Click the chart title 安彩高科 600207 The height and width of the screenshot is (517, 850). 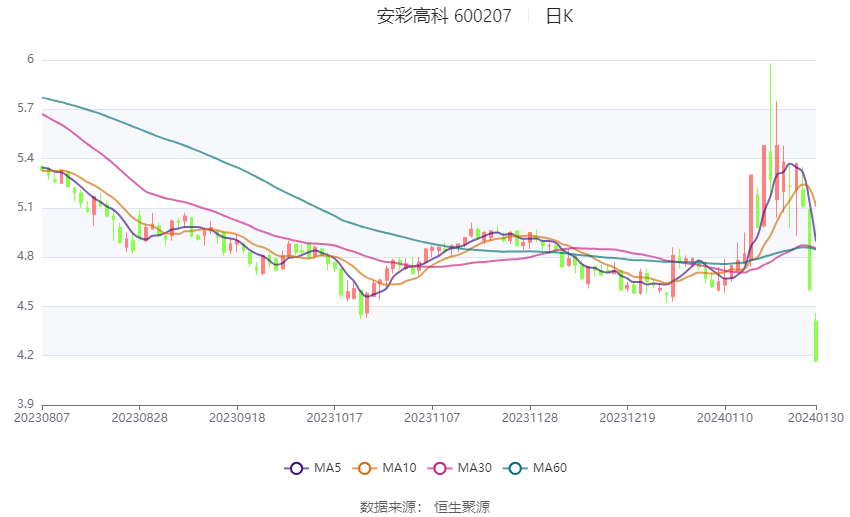[x=444, y=16]
